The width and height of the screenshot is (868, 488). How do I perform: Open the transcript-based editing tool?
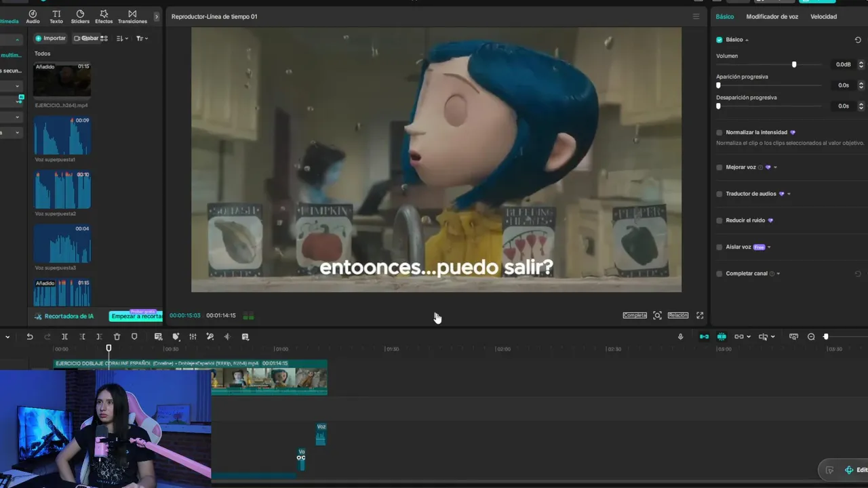coord(158,337)
